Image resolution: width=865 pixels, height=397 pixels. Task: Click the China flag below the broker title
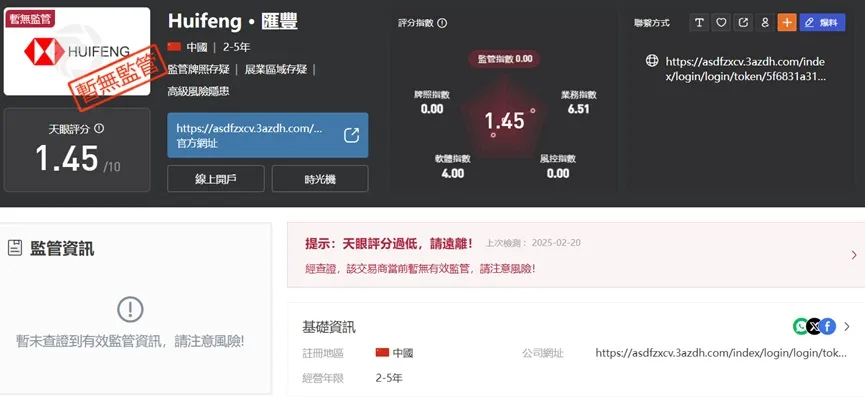point(174,47)
